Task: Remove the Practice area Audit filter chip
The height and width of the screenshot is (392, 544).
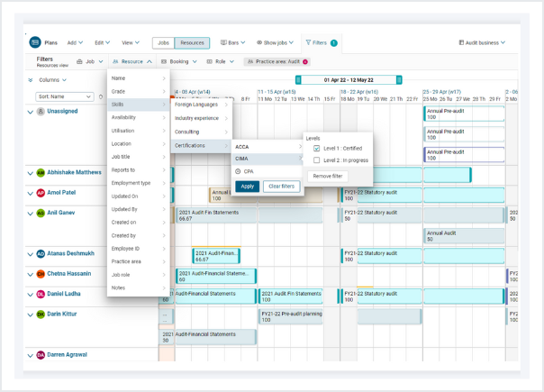Action: point(305,62)
